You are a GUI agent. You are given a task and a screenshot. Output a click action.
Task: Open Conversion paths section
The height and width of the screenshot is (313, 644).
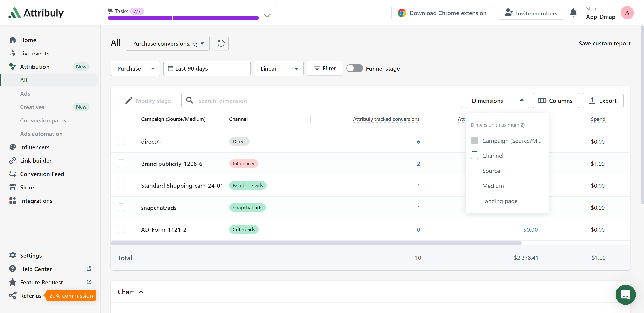43,120
